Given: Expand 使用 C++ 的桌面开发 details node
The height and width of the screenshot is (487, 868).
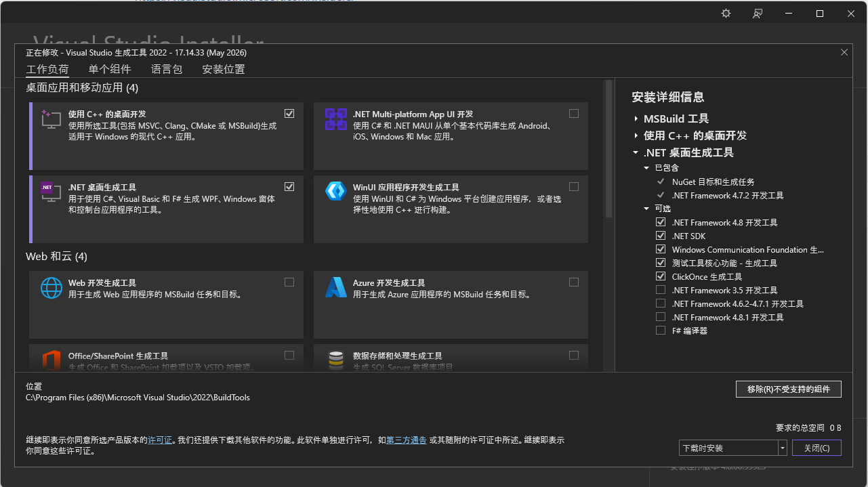Looking at the screenshot, I should click(x=636, y=135).
